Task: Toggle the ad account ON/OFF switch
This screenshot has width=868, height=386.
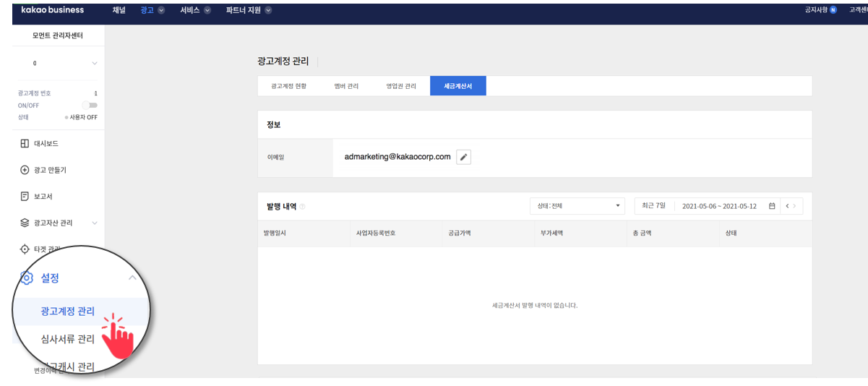Action: (90, 105)
